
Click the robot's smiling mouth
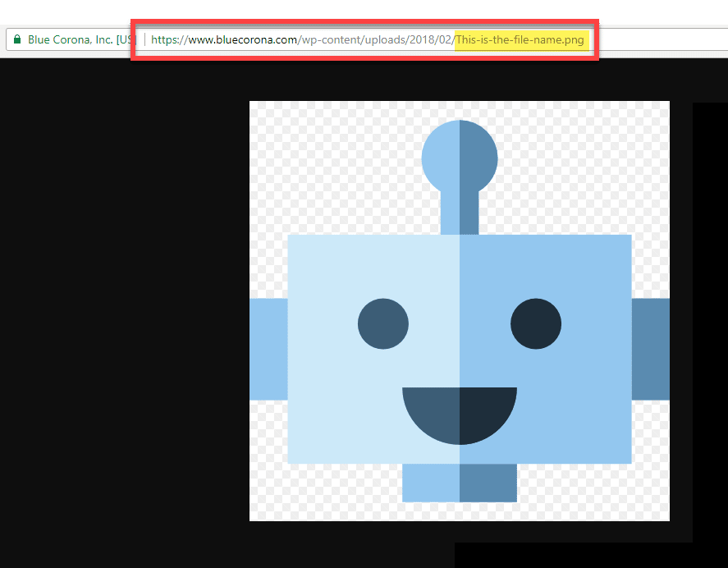[460, 410]
